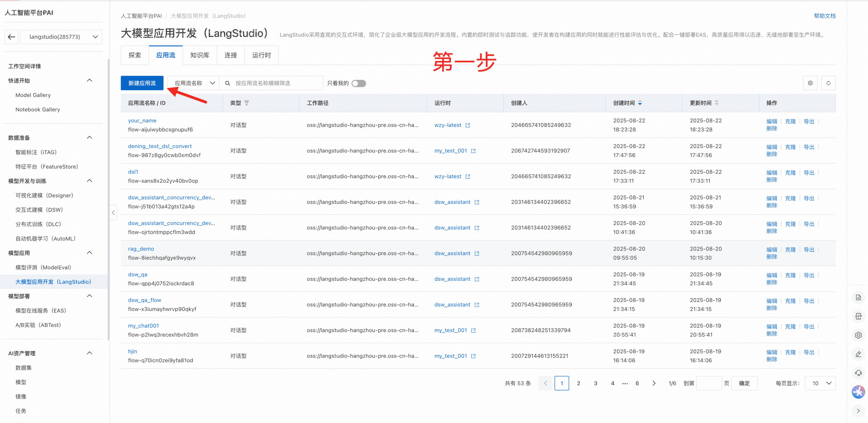Go to next page arrow in pagination
Viewport: 868px width, 423px height.
click(x=654, y=383)
